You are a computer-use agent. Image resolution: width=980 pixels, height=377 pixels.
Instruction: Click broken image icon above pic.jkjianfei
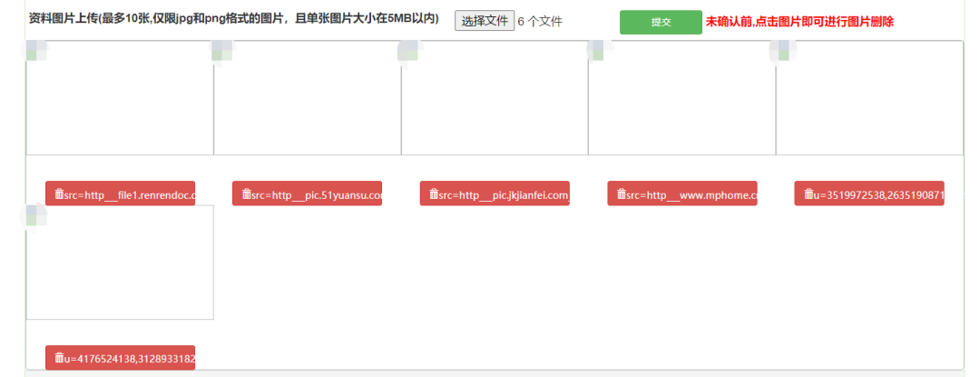coord(409,51)
